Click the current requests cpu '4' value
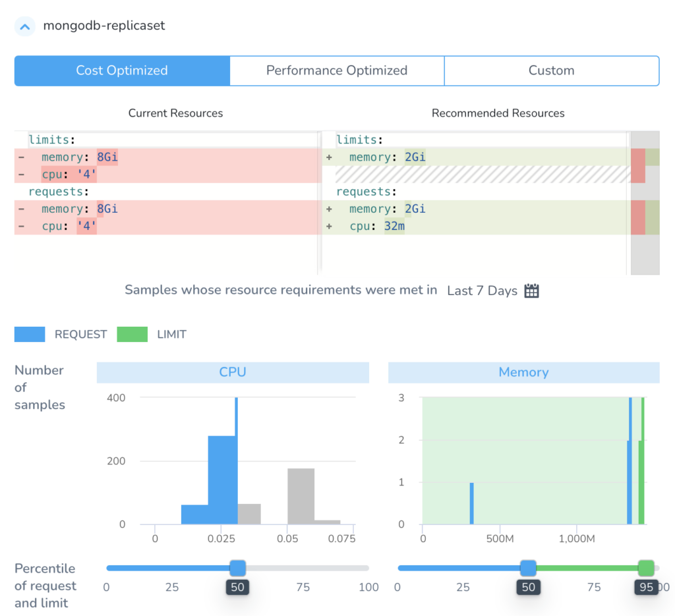The height and width of the screenshot is (616, 675). 86,226
